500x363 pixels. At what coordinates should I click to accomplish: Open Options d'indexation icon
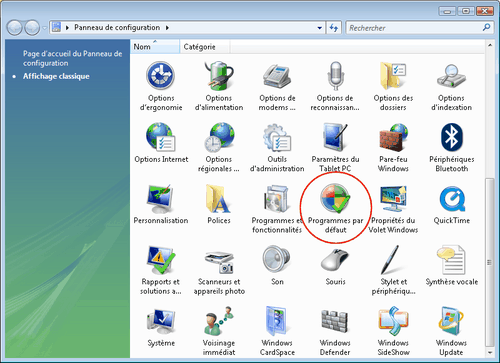point(451,76)
